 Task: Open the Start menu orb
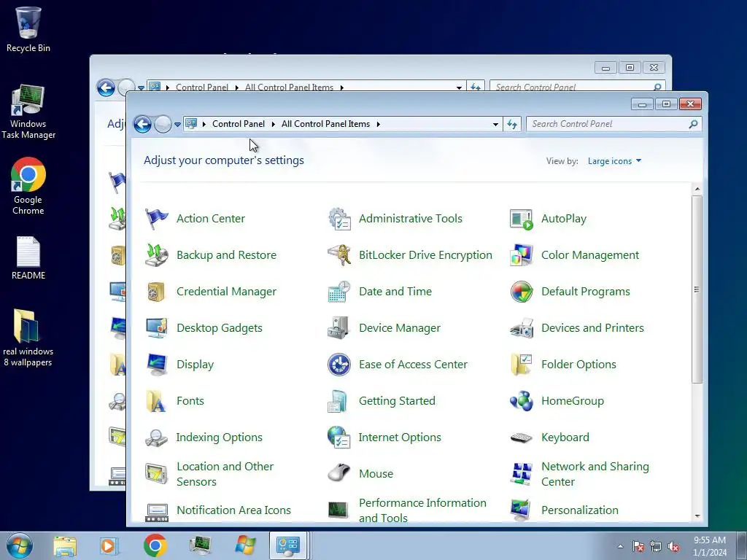[20, 545]
